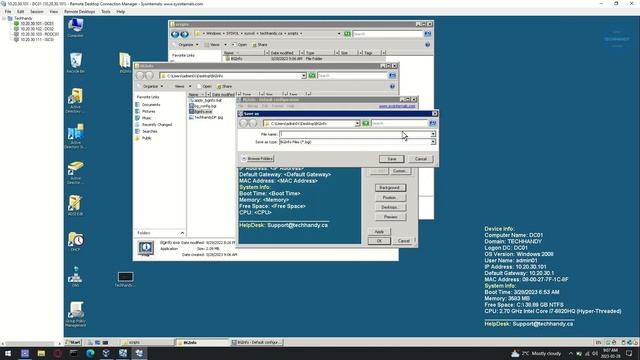
Task: Click Share in the BGInfo explorer toolbar
Action: point(224,87)
